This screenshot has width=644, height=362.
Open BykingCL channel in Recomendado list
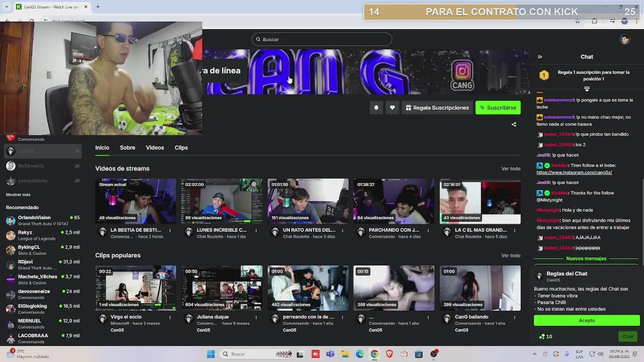point(43,250)
